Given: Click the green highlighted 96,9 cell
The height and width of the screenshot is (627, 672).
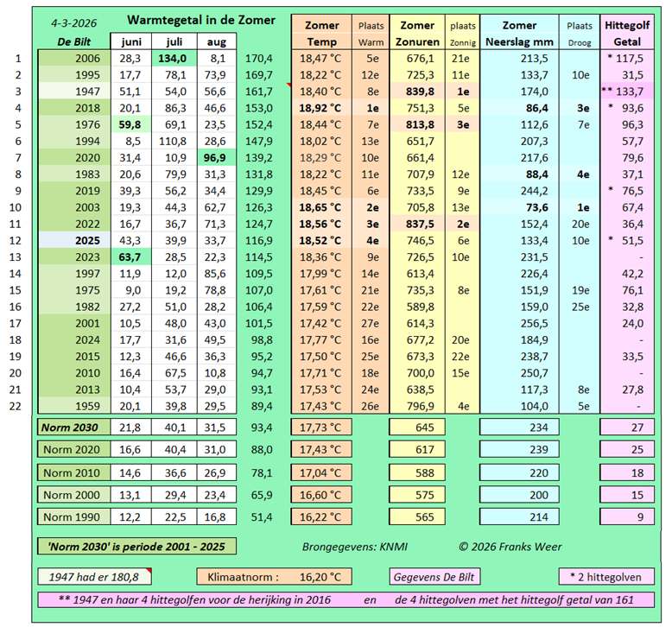Looking at the screenshot, I should pos(216,157).
